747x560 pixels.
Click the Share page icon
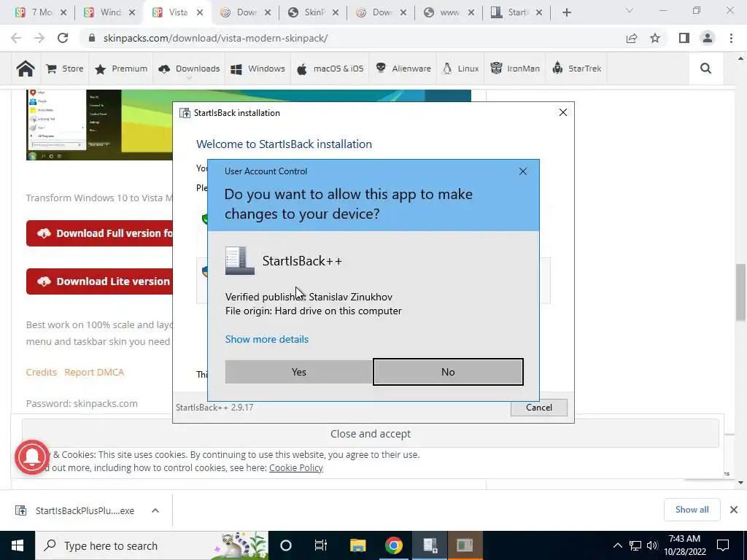pos(632,38)
